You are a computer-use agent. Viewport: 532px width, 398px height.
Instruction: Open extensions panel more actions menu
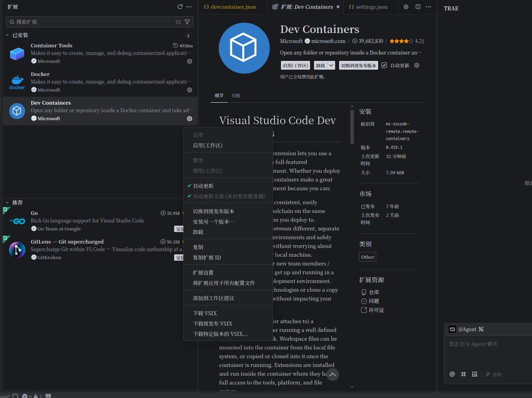coord(189,7)
